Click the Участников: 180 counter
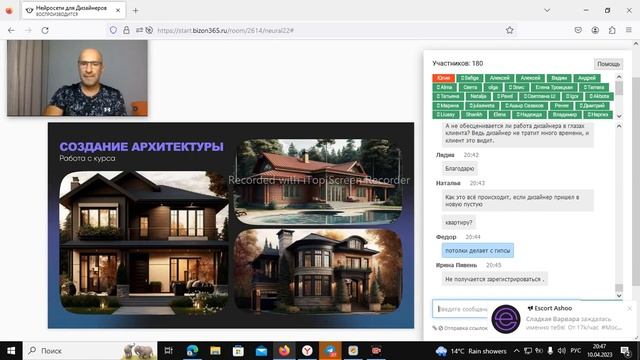640x360 pixels. 458,63
